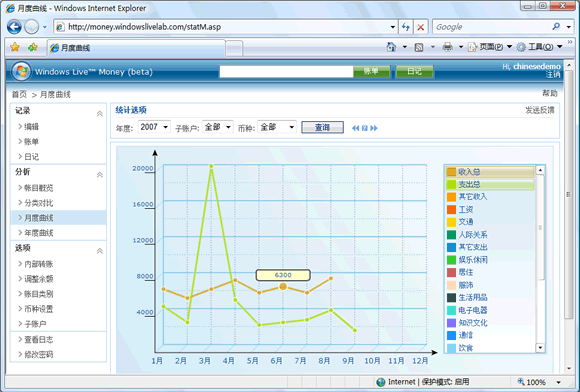Toggle 收入总 series in legend

[490, 172]
